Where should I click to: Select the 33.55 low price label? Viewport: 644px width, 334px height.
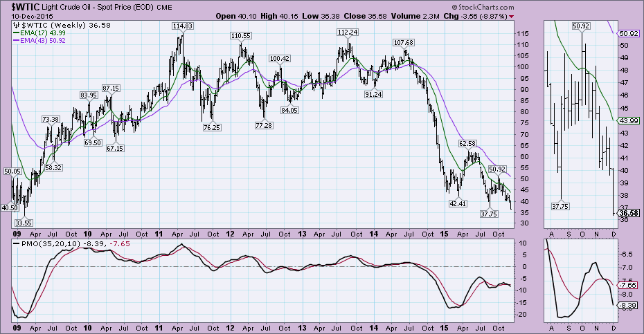tap(24, 223)
